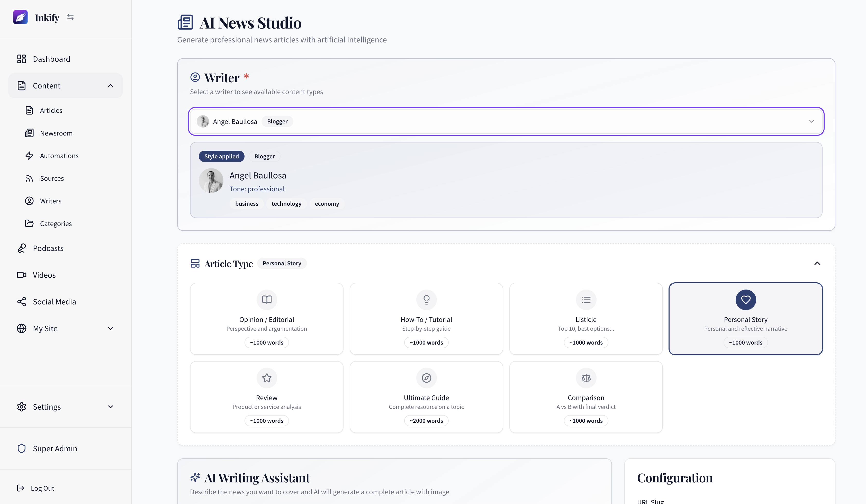Open the Videos camera icon
This screenshot has width=866, height=504.
(x=22, y=275)
